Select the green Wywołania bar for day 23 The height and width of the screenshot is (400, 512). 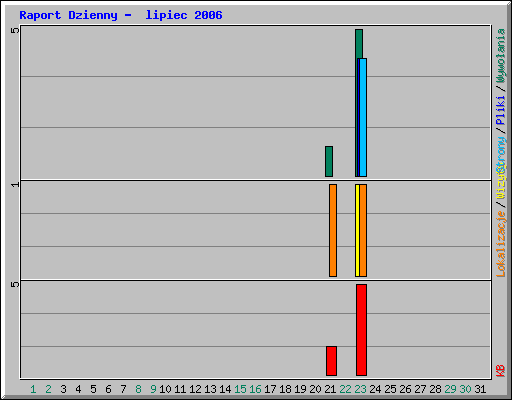click(x=359, y=44)
